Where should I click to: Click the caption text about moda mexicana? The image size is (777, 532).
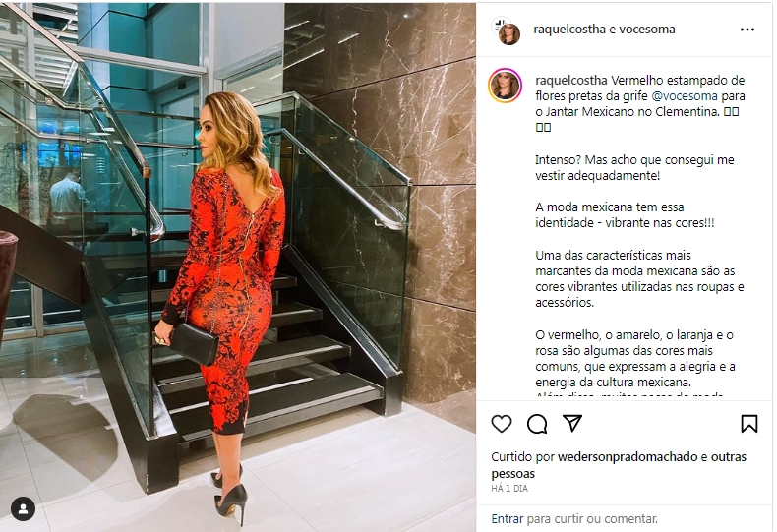pyautogui.click(x=625, y=214)
